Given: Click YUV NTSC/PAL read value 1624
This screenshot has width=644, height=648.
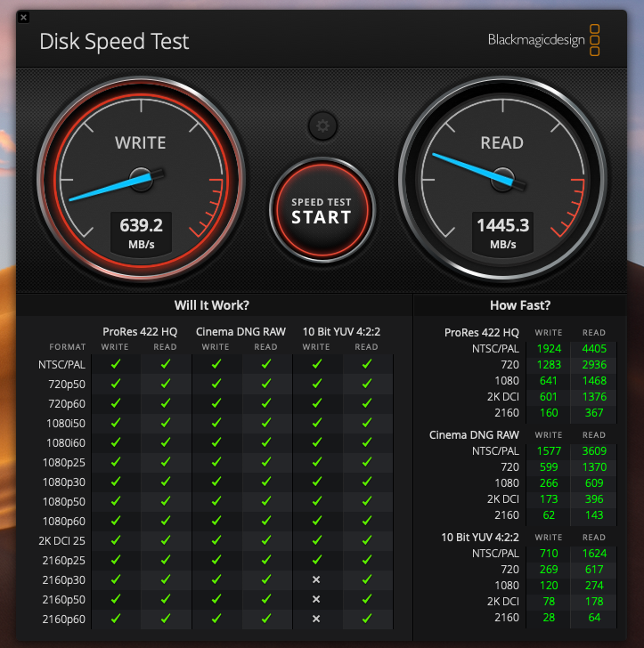Looking at the screenshot, I should (594, 554).
